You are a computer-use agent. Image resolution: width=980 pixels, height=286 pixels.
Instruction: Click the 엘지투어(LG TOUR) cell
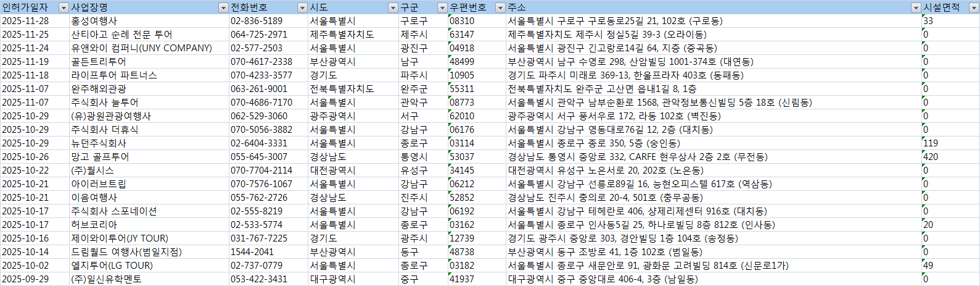149,266
